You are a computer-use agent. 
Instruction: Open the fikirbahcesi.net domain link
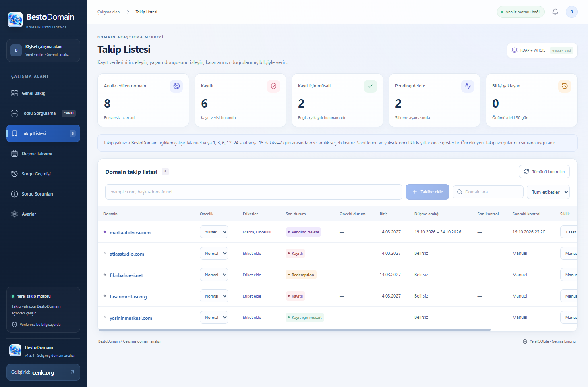126,275
